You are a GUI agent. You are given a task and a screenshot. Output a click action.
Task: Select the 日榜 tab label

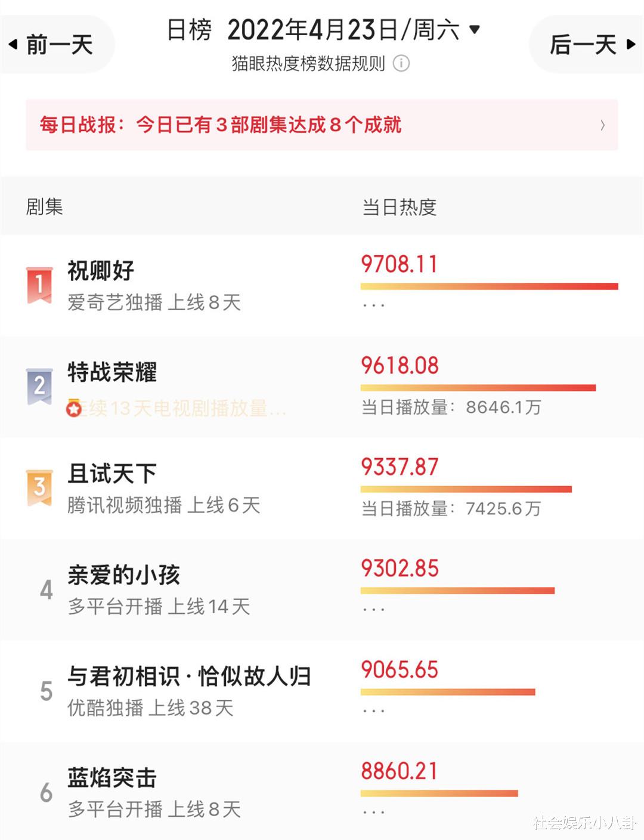point(189,30)
